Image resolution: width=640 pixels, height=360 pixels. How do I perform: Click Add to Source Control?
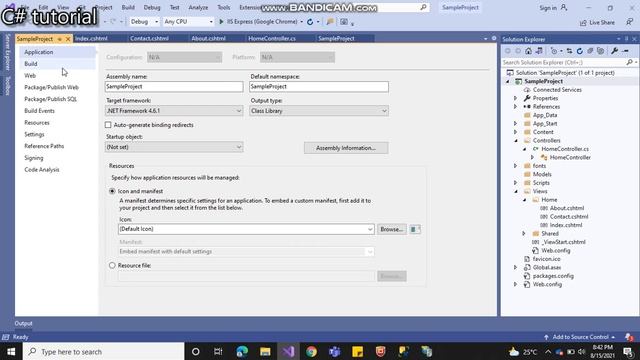(x=580, y=337)
